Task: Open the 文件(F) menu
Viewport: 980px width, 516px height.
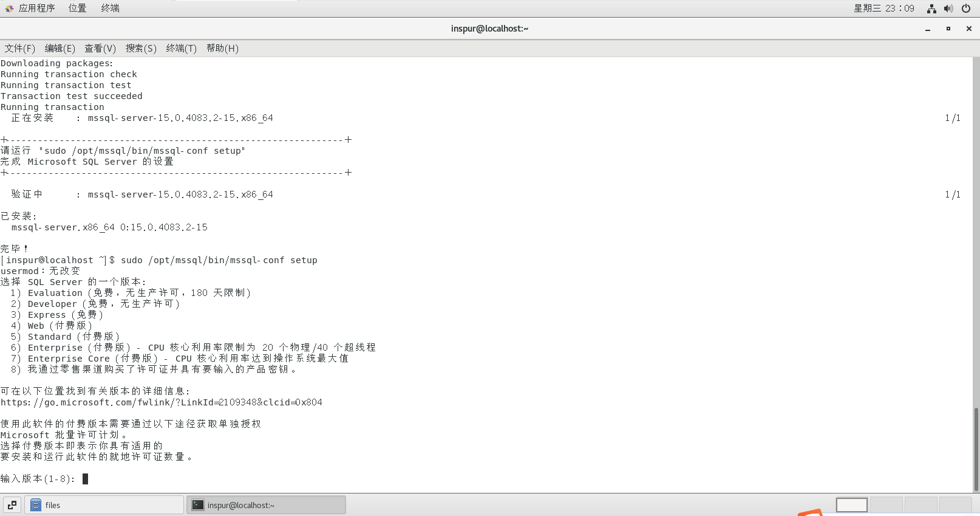Action: coord(20,49)
